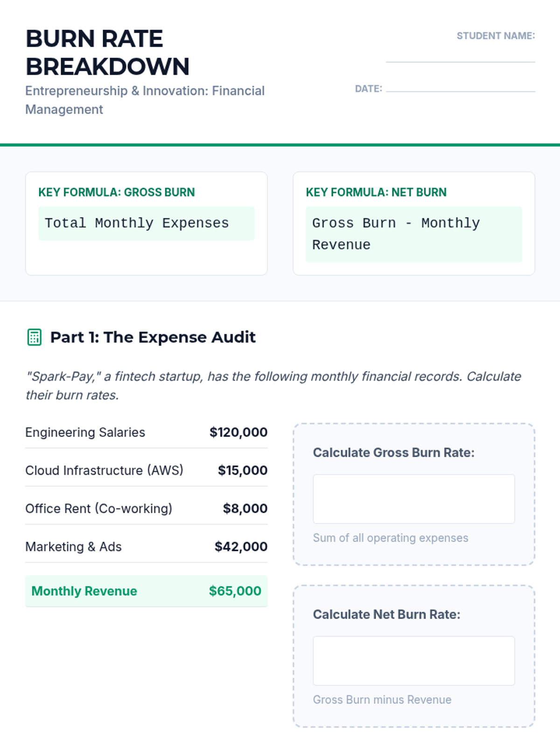Click the Gross Burn - Monthly Revenue formula

click(413, 234)
